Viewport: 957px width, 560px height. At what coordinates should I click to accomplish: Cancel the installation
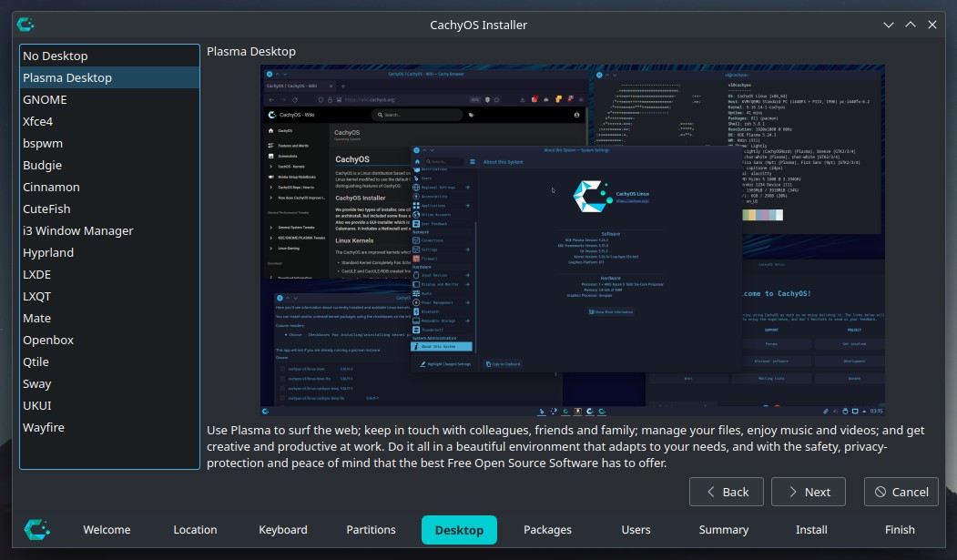901,492
